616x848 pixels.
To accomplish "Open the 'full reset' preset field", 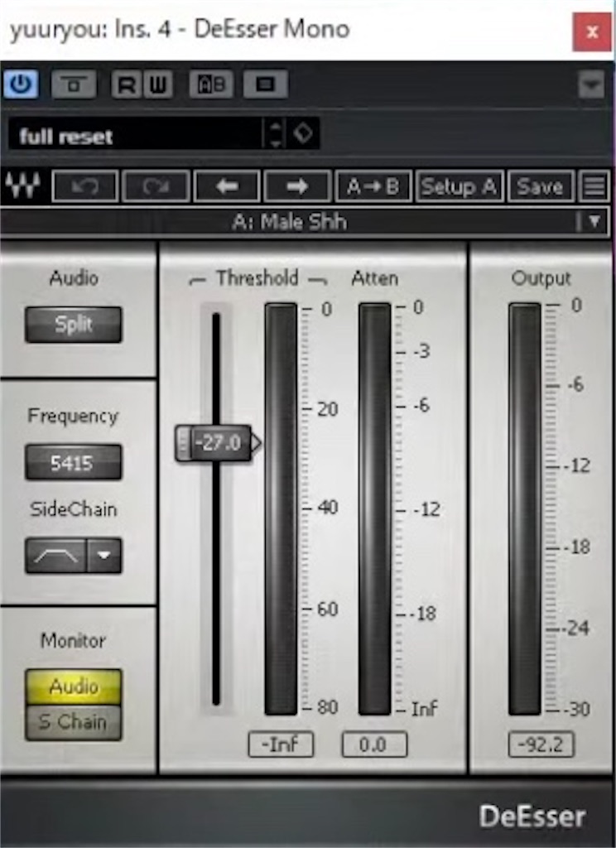I will (x=135, y=133).
